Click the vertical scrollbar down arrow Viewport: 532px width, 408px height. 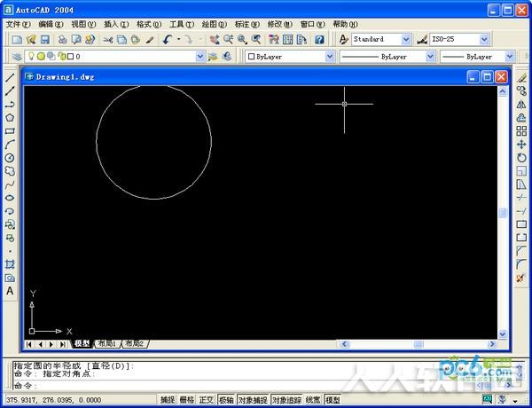(503, 334)
